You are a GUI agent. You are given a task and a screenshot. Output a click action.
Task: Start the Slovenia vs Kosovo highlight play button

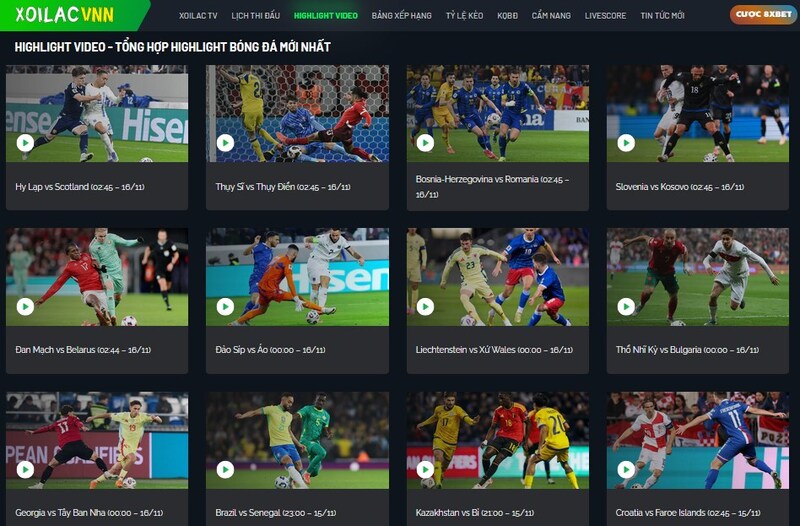[x=626, y=143]
